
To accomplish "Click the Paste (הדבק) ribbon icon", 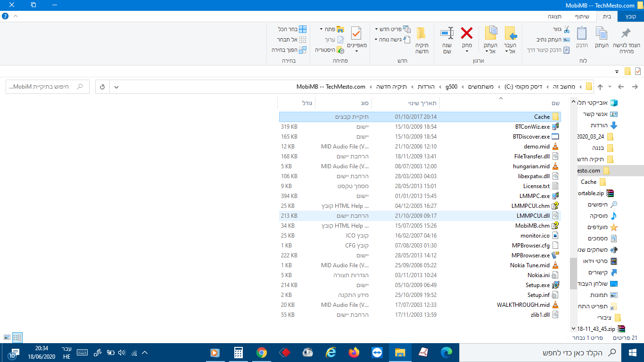I will 582,33.
